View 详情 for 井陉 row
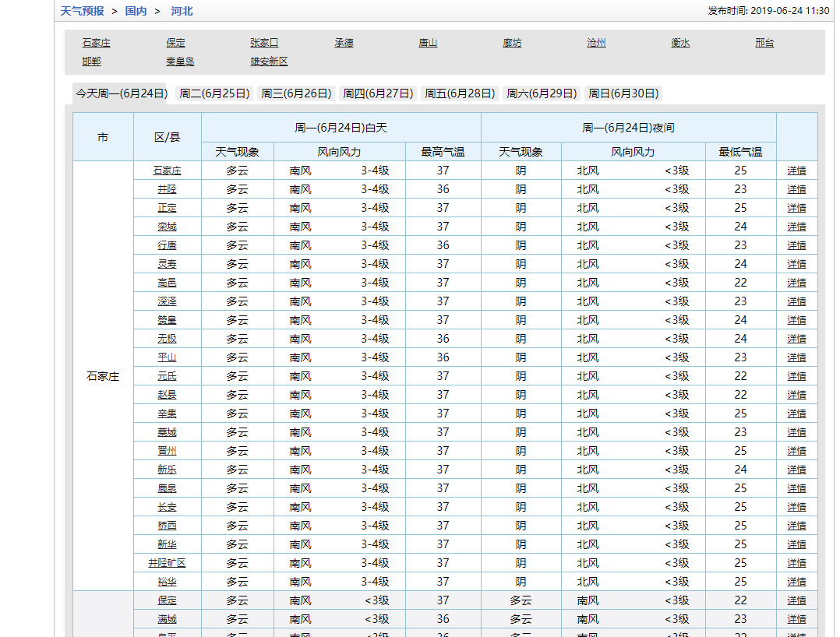Image resolution: width=840 pixels, height=637 pixels. tap(796, 189)
